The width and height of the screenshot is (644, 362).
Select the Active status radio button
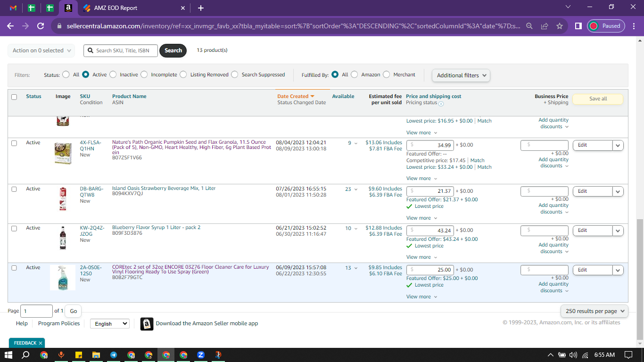coord(86,74)
